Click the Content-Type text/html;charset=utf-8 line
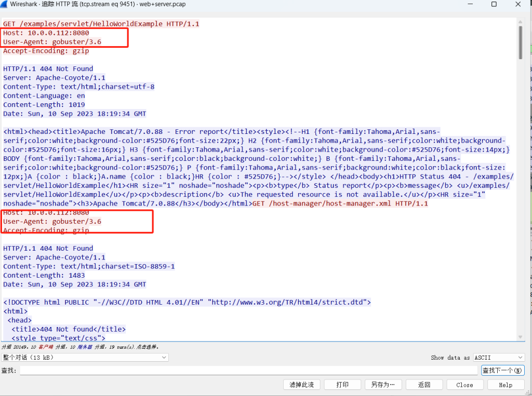Image resolution: width=532 pixels, height=396 pixels. pos(79,87)
